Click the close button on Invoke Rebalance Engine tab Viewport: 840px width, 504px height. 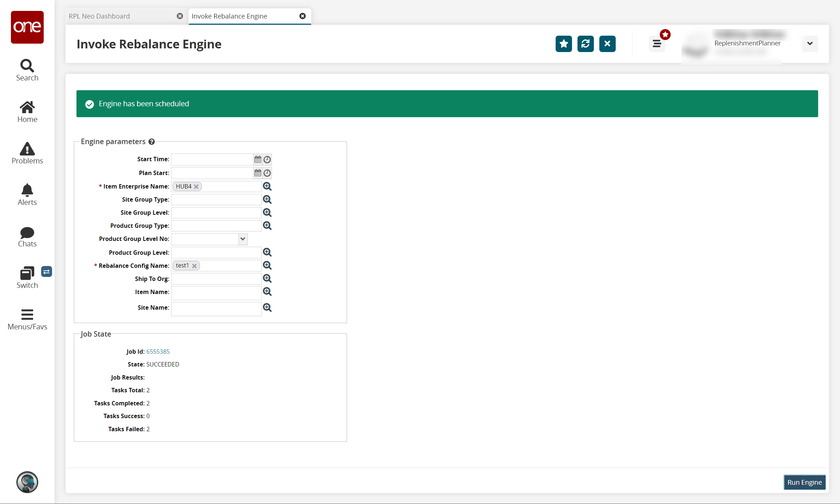point(303,16)
